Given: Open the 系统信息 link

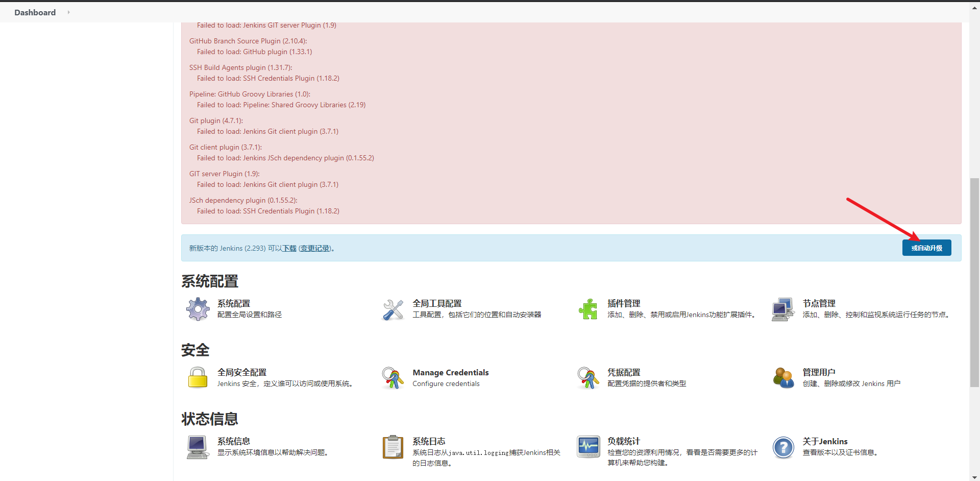Looking at the screenshot, I should pyautogui.click(x=234, y=441).
